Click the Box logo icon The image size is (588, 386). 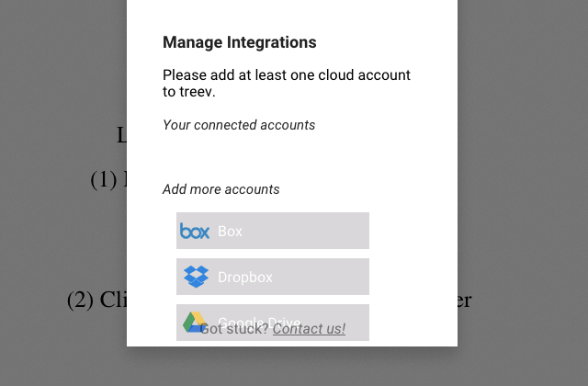click(x=195, y=231)
